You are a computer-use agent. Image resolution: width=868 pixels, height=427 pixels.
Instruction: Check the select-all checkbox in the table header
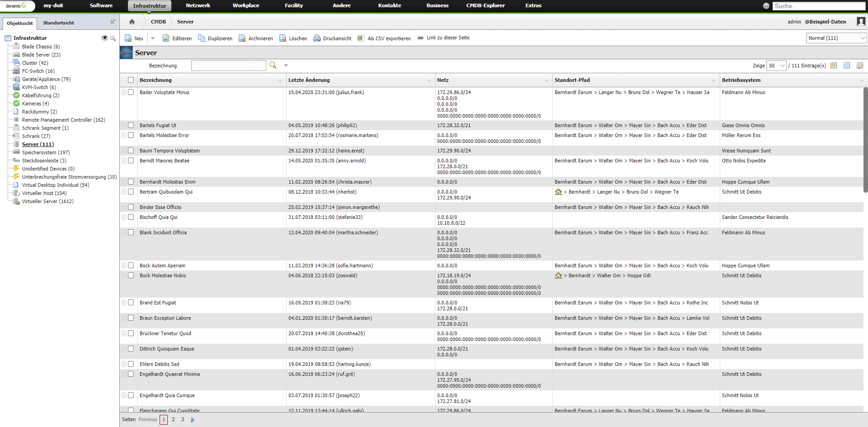pos(131,80)
